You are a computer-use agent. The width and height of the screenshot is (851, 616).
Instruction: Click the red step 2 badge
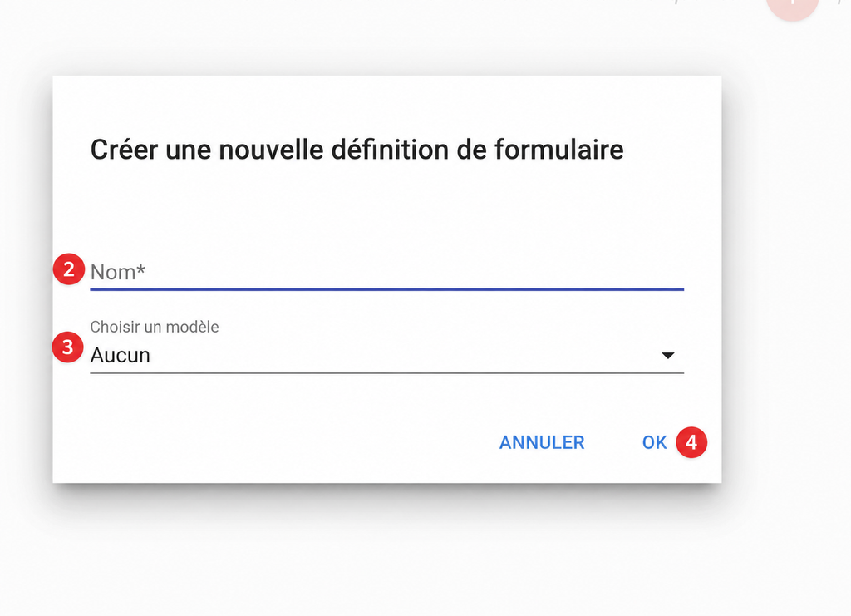tap(69, 269)
